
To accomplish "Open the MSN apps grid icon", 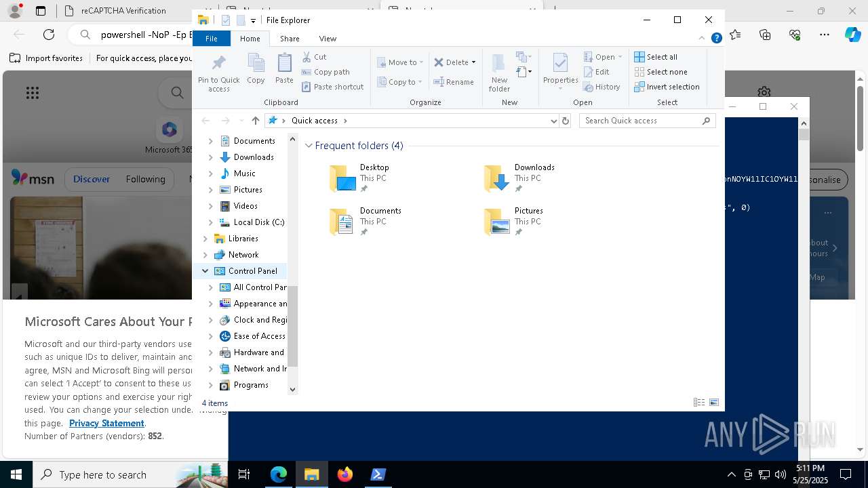I will point(32,93).
